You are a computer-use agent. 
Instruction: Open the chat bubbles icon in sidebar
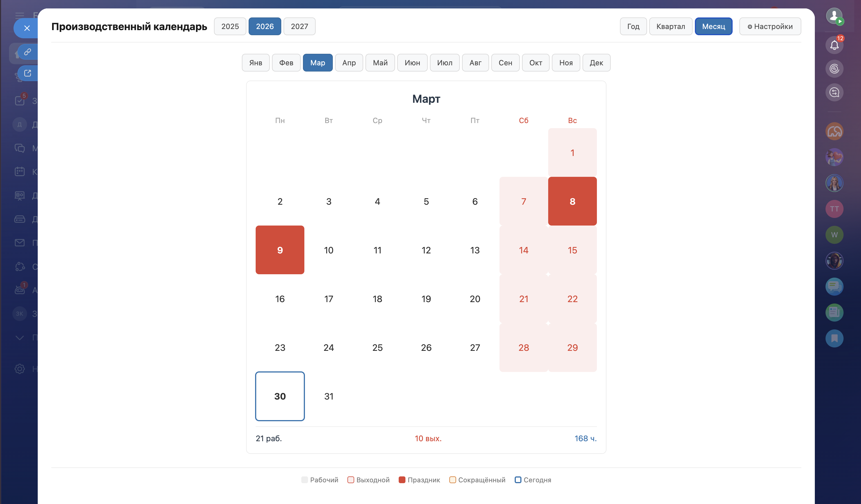point(834,286)
